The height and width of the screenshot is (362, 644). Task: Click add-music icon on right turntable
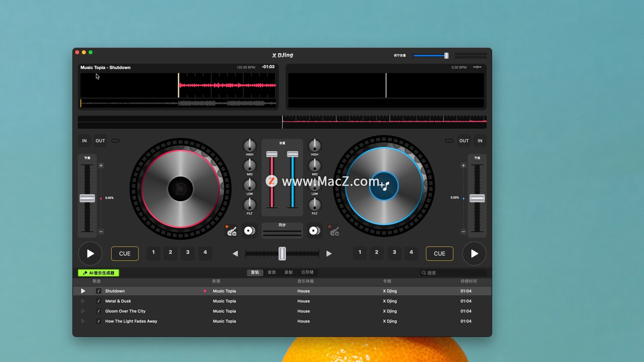click(384, 186)
